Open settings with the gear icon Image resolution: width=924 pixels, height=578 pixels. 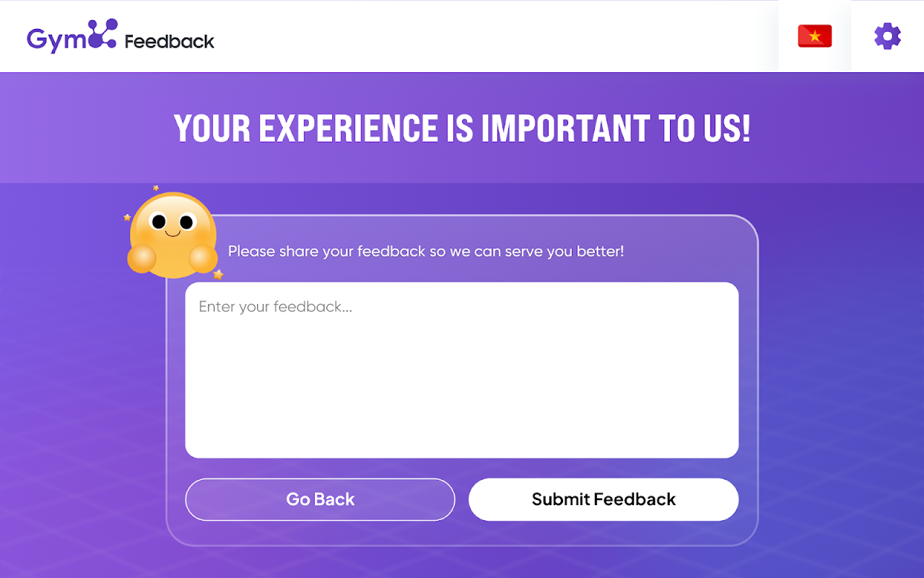click(887, 36)
